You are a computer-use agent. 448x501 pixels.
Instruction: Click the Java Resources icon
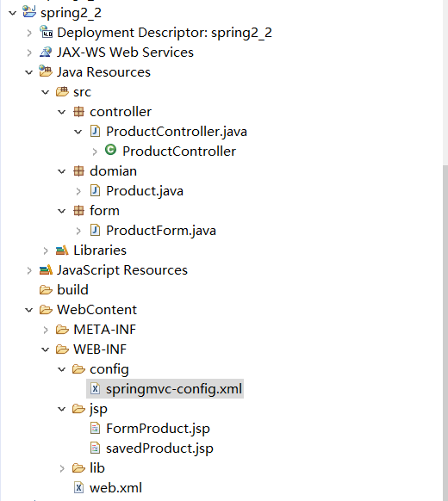(x=46, y=71)
